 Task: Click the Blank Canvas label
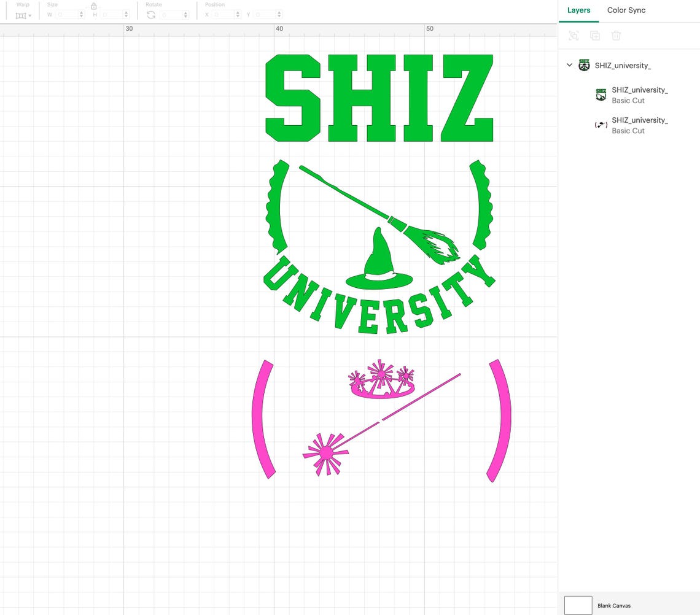click(614, 606)
